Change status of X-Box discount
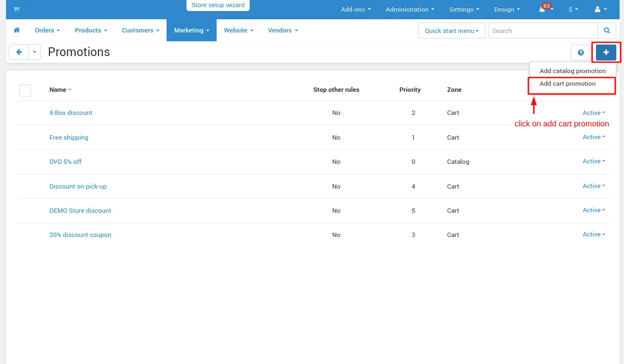 594,113
